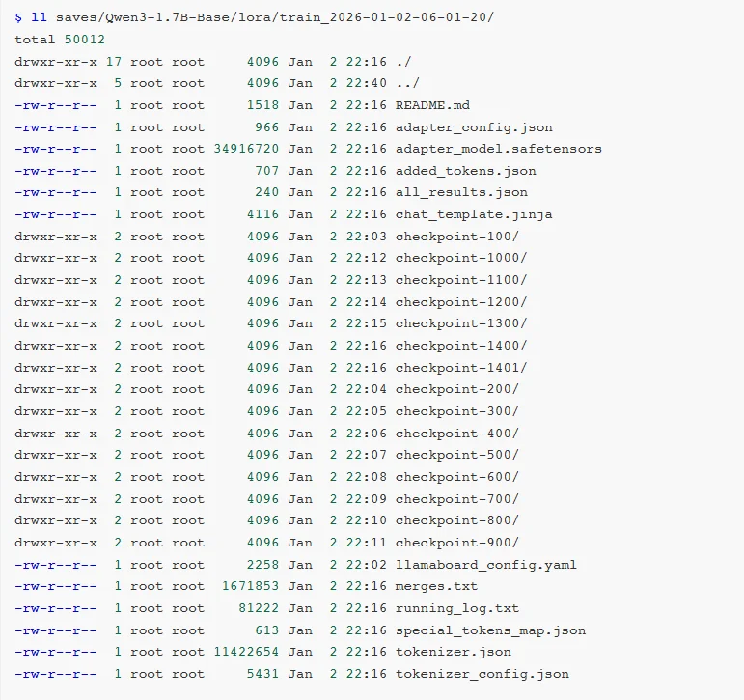Click special_tokens_map.json file name
The width and height of the screenshot is (744, 700).
click(490, 630)
